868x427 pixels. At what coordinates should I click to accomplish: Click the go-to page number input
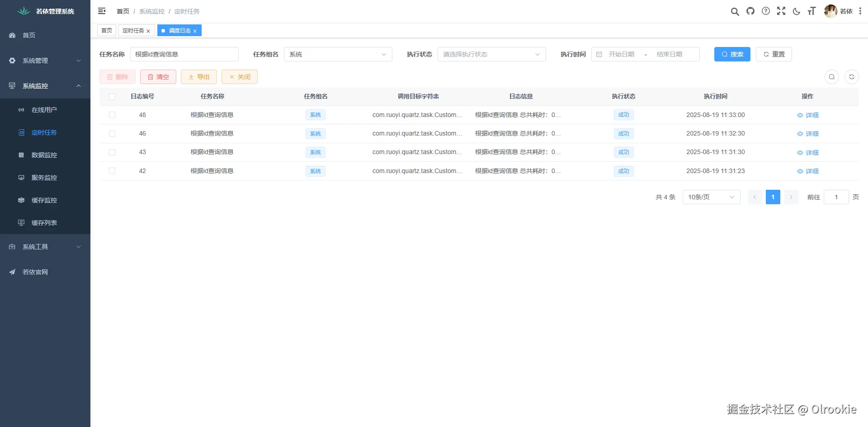tap(836, 197)
